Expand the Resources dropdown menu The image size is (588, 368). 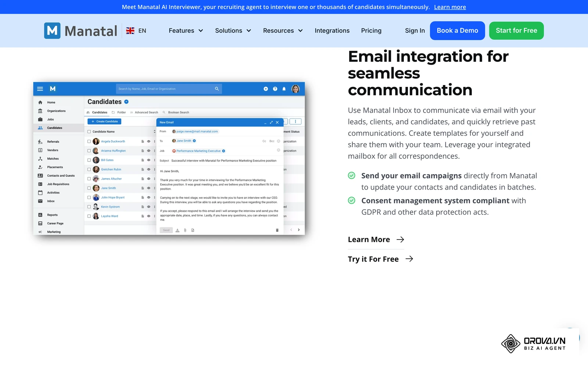tap(283, 31)
